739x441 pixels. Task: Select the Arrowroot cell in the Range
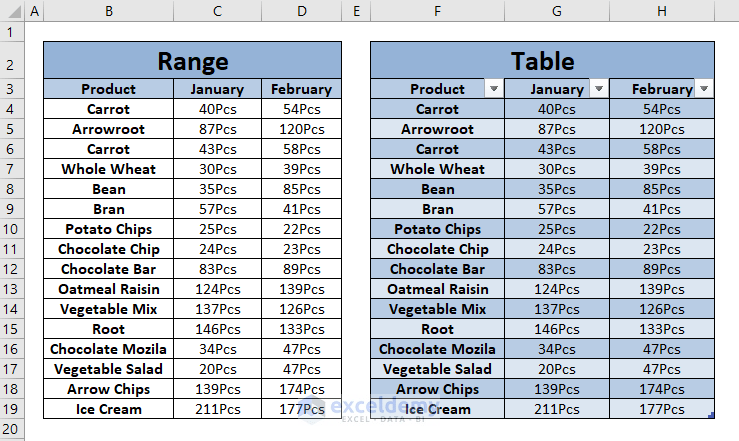tap(108, 129)
